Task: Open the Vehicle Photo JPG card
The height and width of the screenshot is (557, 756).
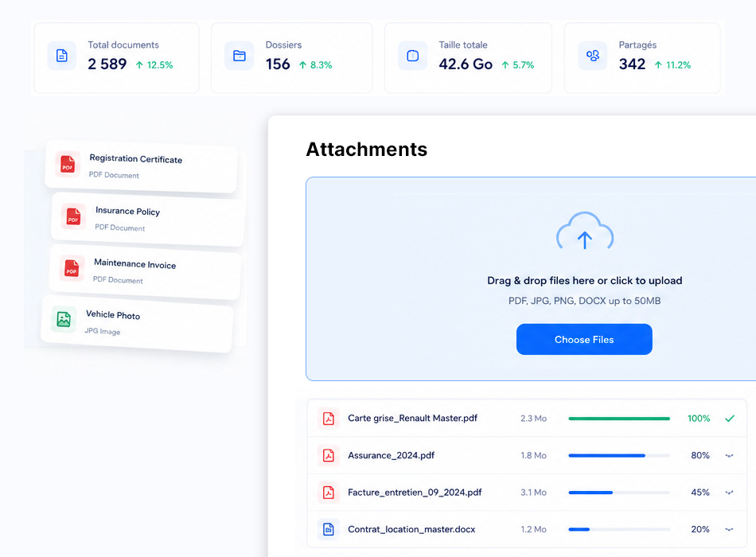Action: [138, 324]
